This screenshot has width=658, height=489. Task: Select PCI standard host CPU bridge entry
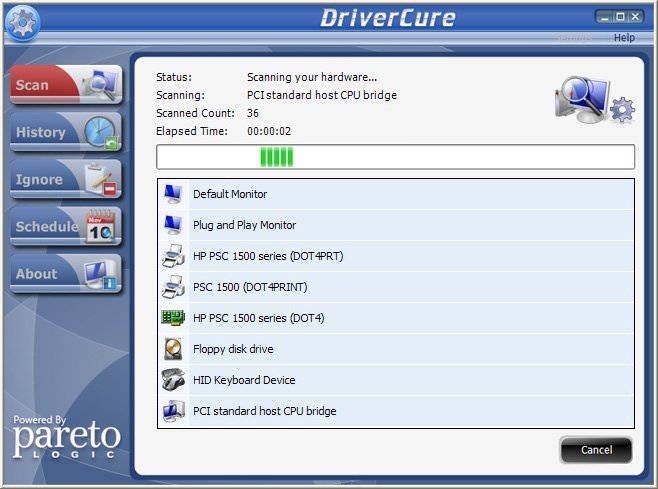coord(264,411)
